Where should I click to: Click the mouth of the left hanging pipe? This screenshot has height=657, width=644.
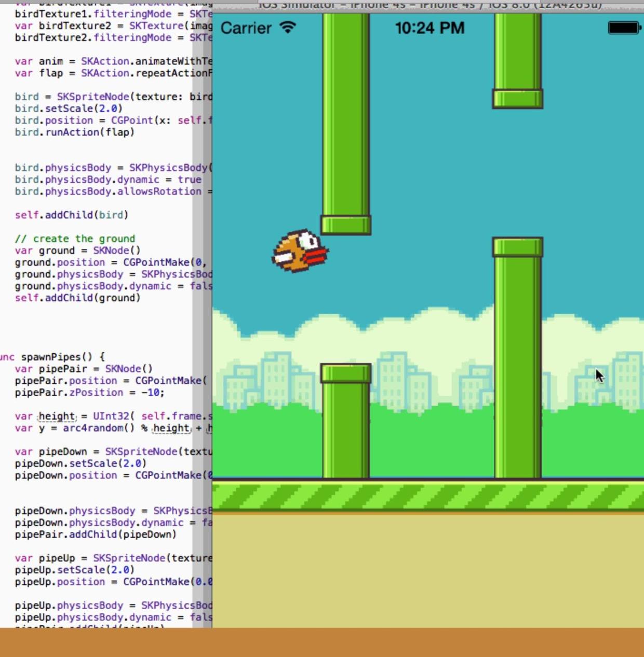[346, 225]
